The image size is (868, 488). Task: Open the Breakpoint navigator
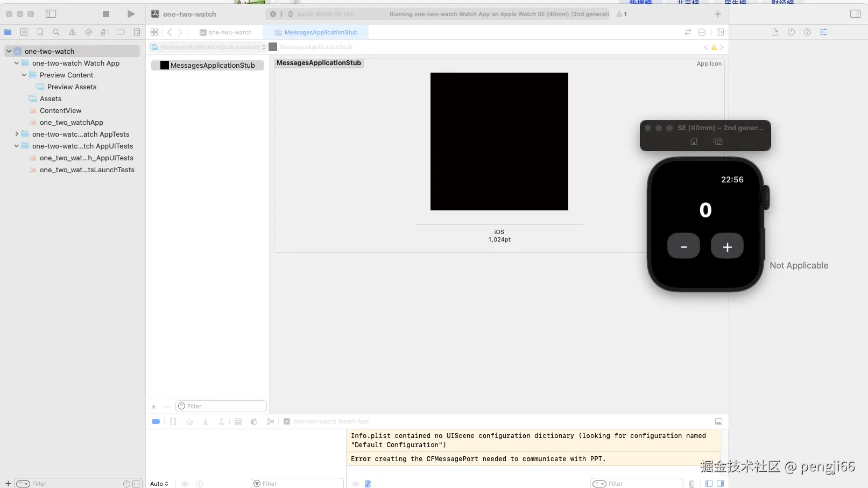click(x=121, y=32)
